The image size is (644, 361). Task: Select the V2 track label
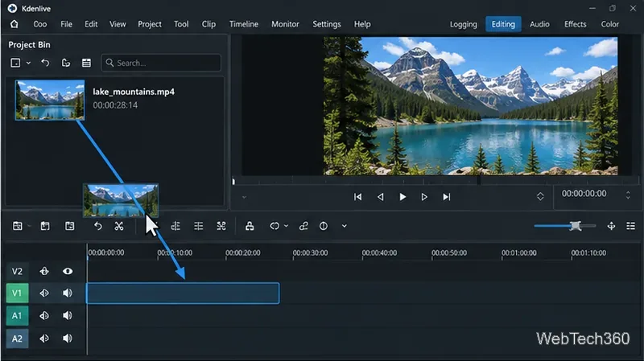click(17, 271)
